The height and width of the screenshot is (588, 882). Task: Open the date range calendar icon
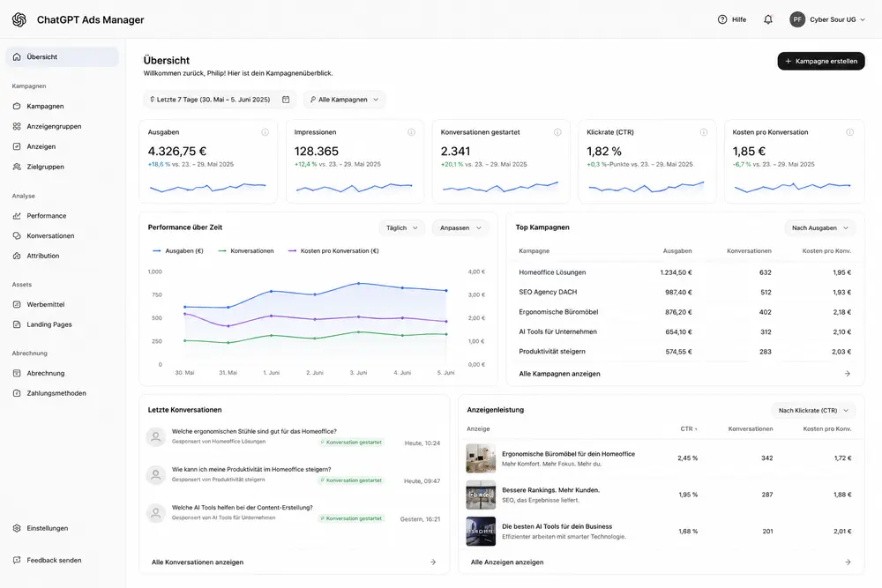pos(286,100)
